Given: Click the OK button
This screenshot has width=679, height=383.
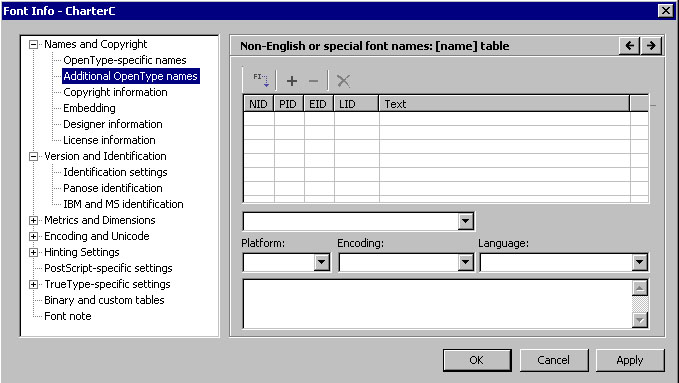Looking at the screenshot, I should click(477, 360).
